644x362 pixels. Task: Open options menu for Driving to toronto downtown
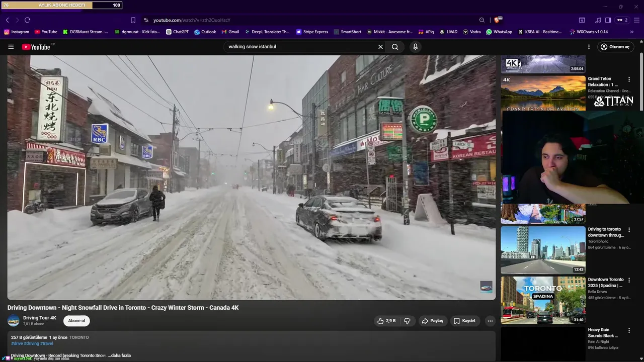(629, 230)
